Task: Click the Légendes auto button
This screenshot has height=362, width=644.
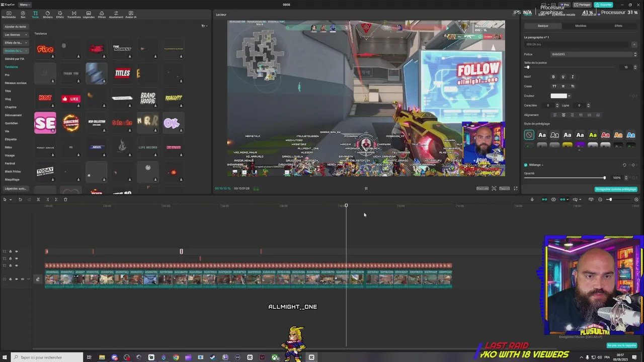Action: pos(15,189)
